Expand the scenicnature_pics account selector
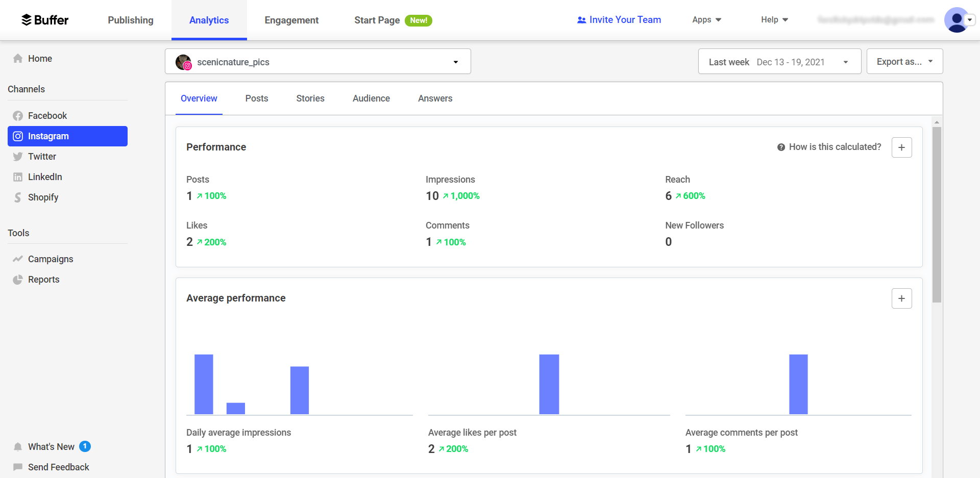The height and width of the screenshot is (478, 980). coord(318,62)
